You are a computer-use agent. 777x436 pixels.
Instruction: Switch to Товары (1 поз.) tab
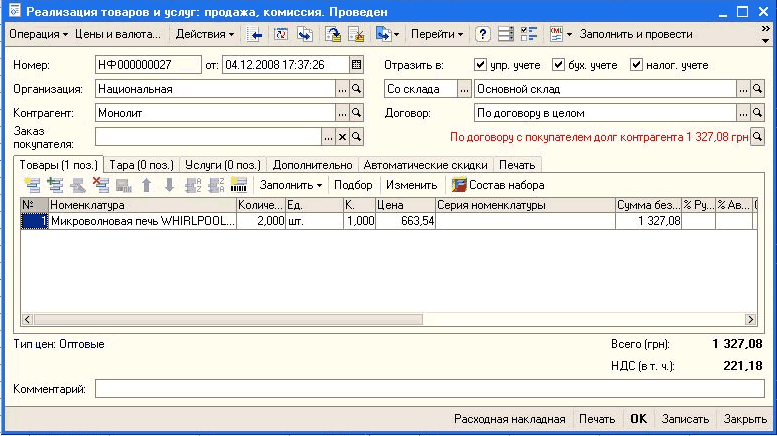(x=58, y=164)
